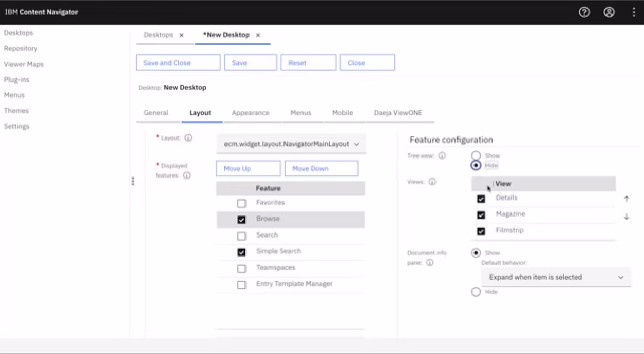Select Hide radio for Document info pane
This screenshot has height=354, width=644.
[476, 292]
